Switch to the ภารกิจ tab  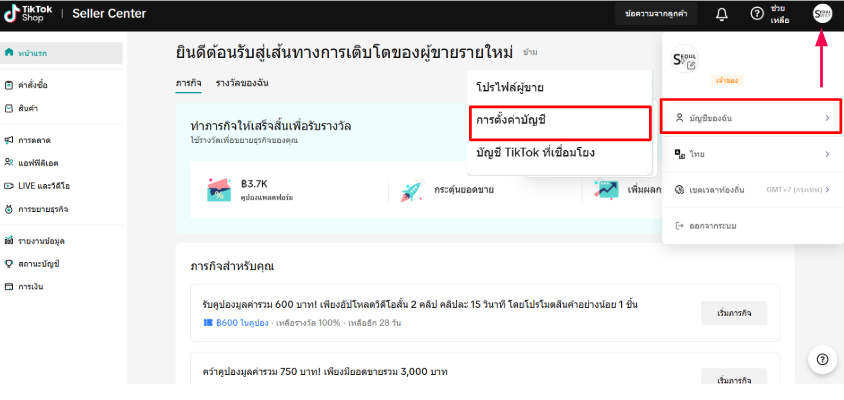point(188,83)
